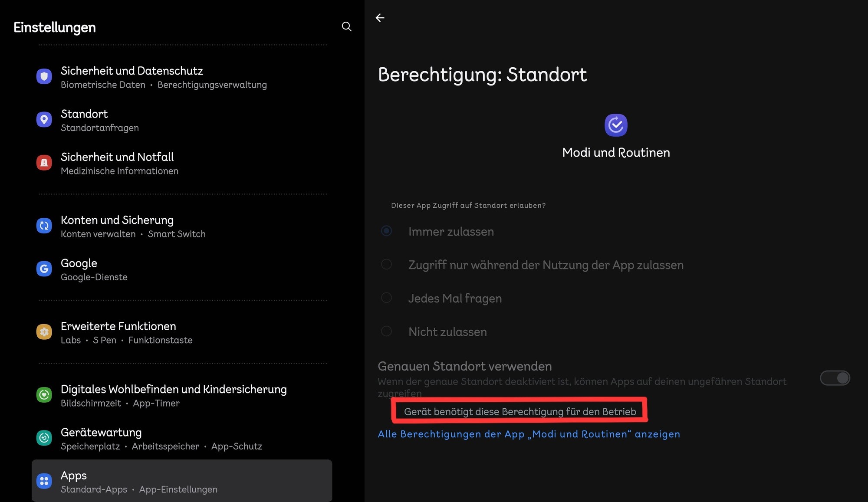Toggle the Genauen Standort verwenden switch

(x=835, y=378)
